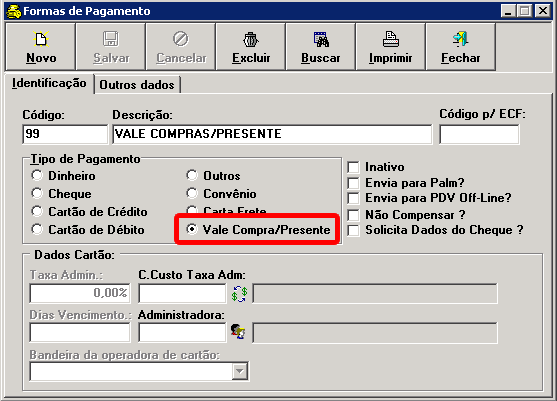Check the Inativo checkbox
The width and height of the screenshot is (557, 401).
tap(353, 167)
